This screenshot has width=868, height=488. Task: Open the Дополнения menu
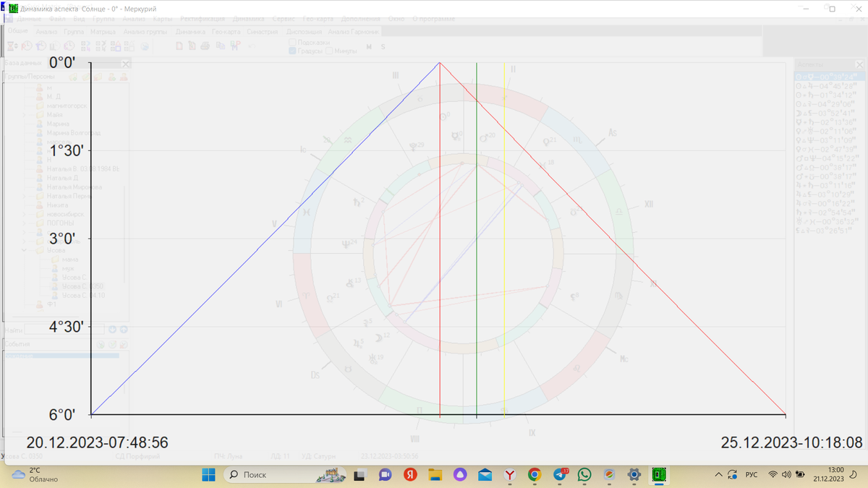pyautogui.click(x=361, y=19)
